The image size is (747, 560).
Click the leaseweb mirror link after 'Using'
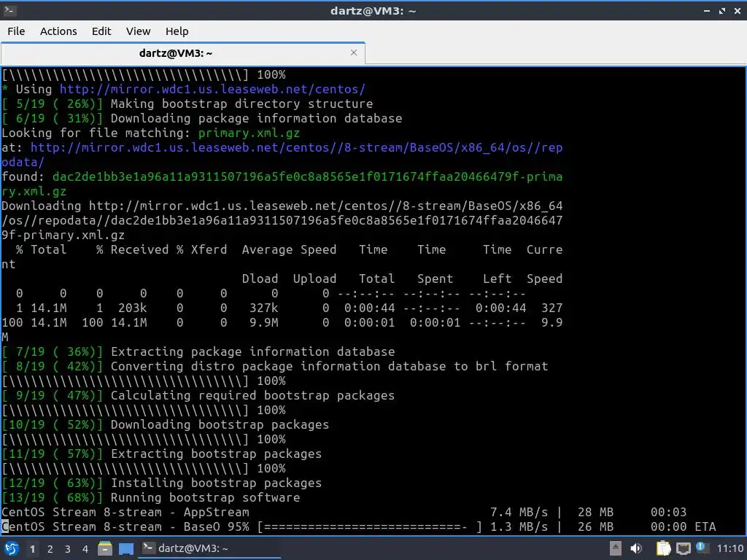[x=212, y=89]
